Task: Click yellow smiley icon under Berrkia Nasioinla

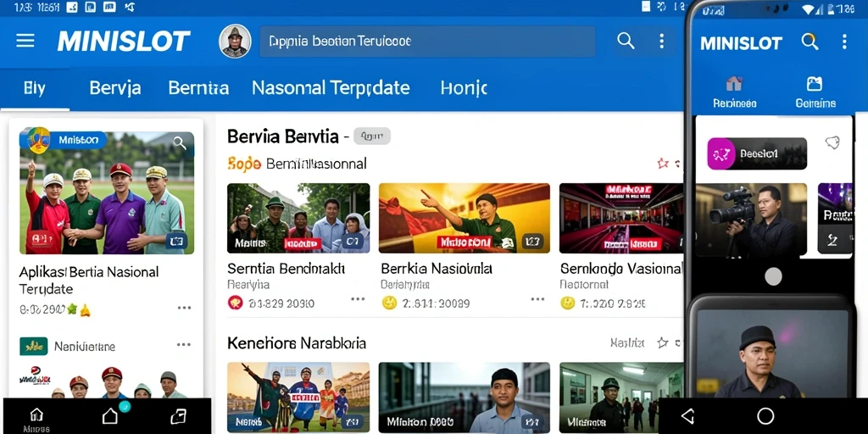Action: (390, 303)
